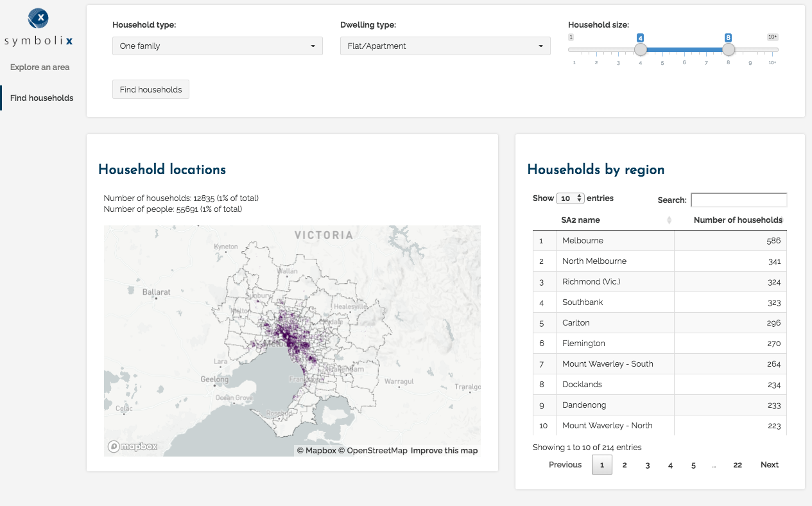
Task: Open the Dwelling type dropdown
Action: pyautogui.click(x=445, y=46)
